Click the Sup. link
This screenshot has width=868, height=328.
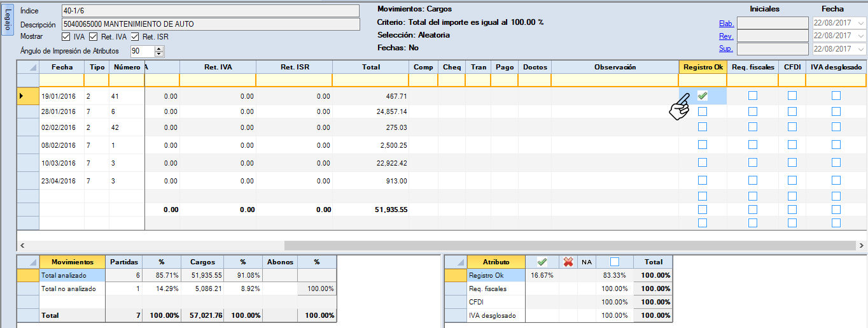coord(726,49)
